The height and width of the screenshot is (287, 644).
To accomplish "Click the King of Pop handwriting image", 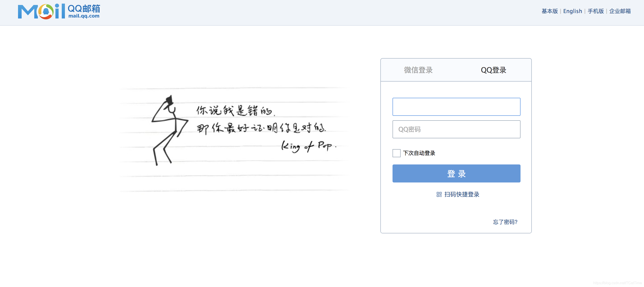I will tap(309, 146).
